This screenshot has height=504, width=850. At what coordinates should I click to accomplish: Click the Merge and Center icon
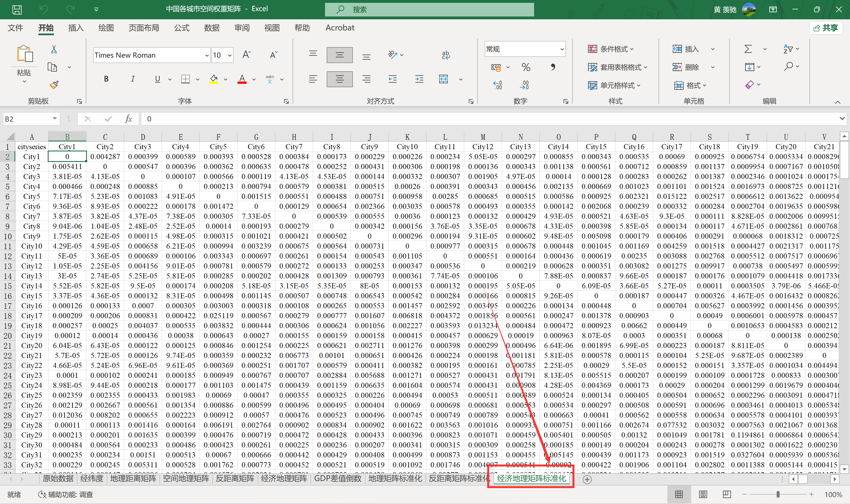coord(443,79)
